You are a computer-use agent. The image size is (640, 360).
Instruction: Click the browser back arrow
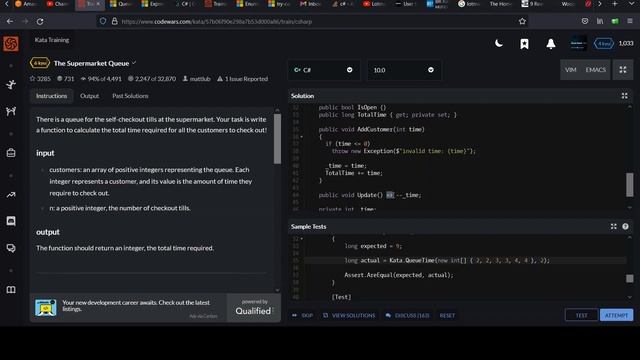tap(10, 21)
